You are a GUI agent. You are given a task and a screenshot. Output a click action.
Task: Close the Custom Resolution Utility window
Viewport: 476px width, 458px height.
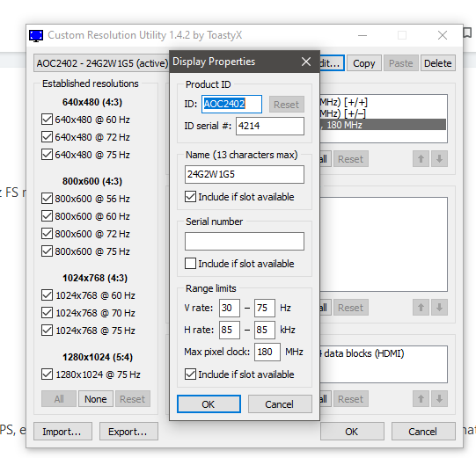click(443, 35)
